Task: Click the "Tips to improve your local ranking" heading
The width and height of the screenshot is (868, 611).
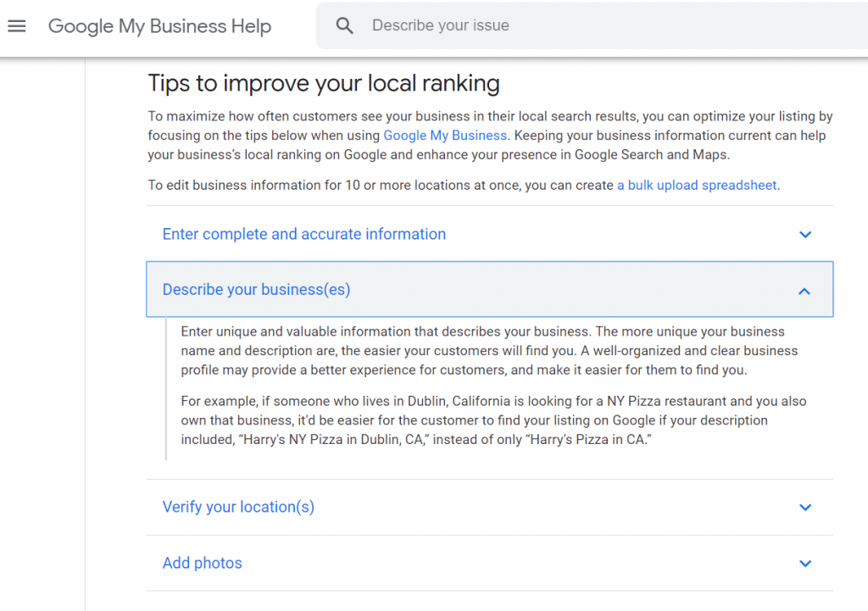Action: (x=324, y=83)
